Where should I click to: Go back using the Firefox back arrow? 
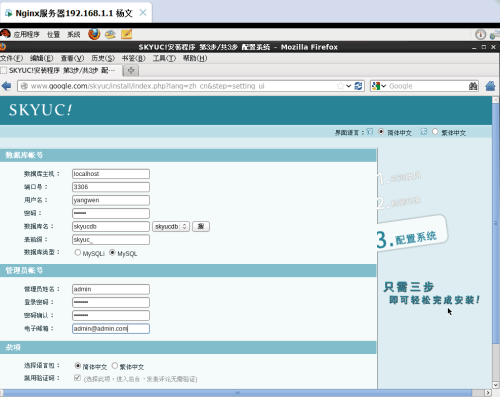pyautogui.click(x=6, y=86)
